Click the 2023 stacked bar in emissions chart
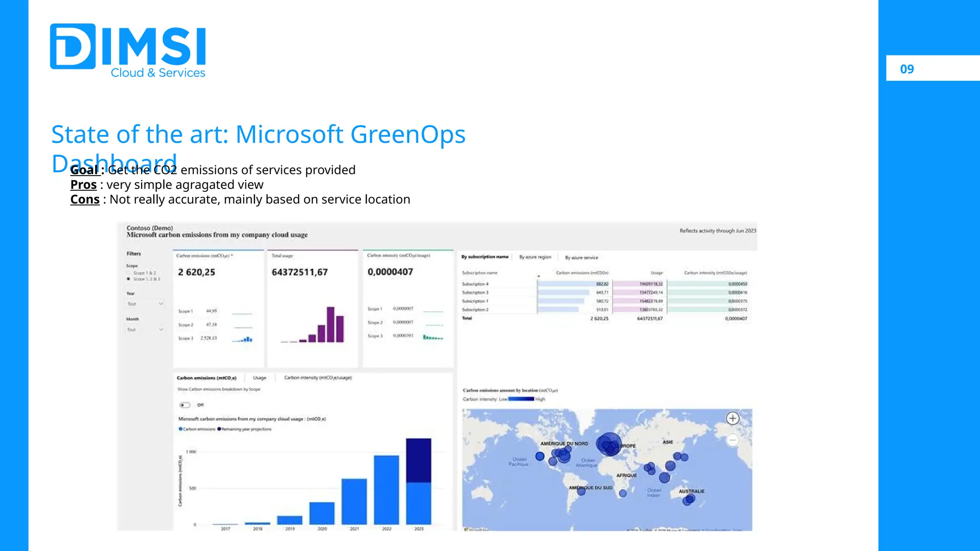The height and width of the screenshot is (551, 980). pyautogui.click(x=419, y=481)
